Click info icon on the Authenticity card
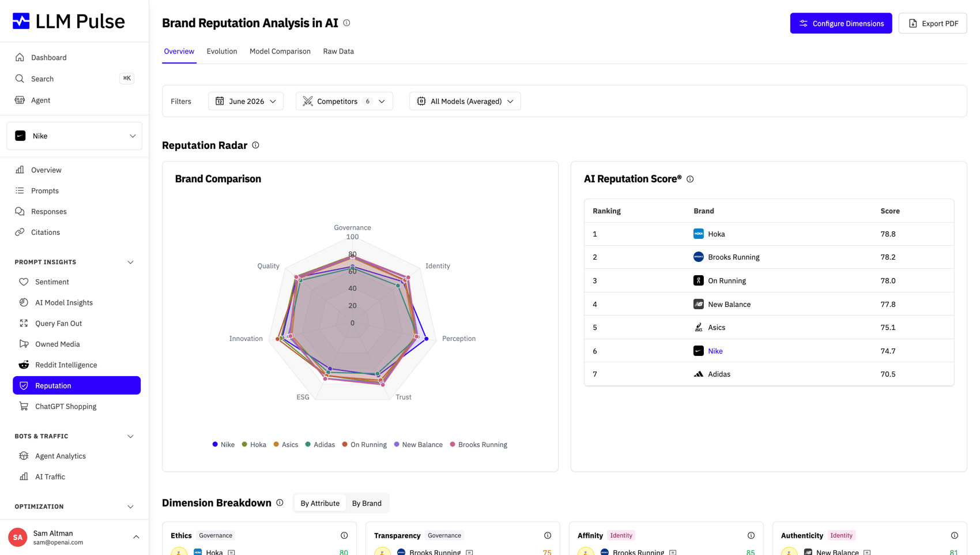980x555 pixels. [x=955, y=535]
